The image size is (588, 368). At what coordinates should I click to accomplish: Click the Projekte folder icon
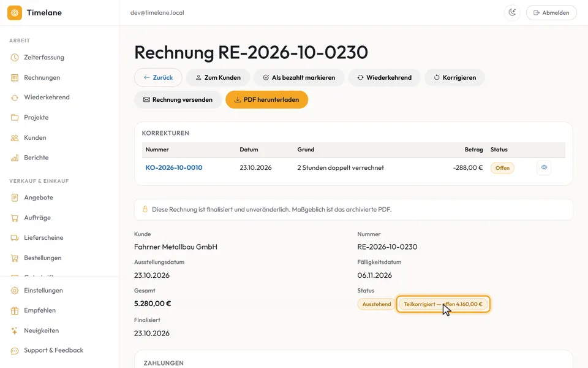pos(15,118)
